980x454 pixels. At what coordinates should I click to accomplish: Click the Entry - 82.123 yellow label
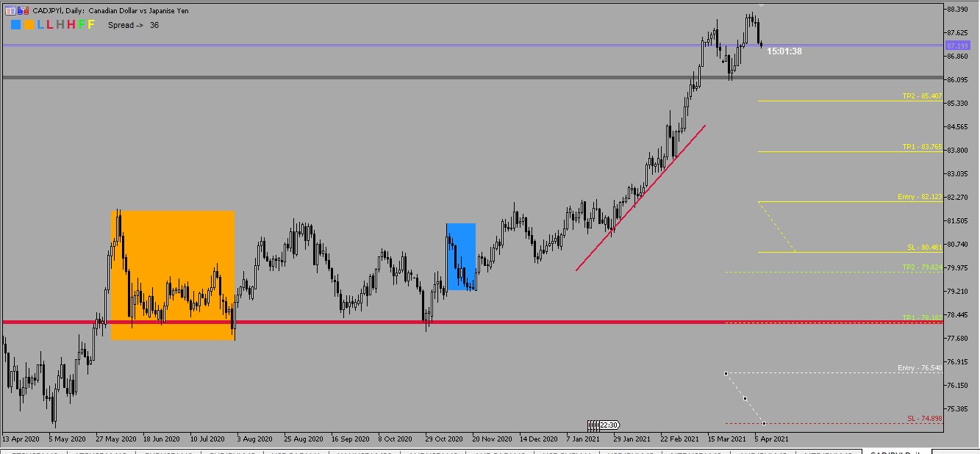[x=919, y=197]
